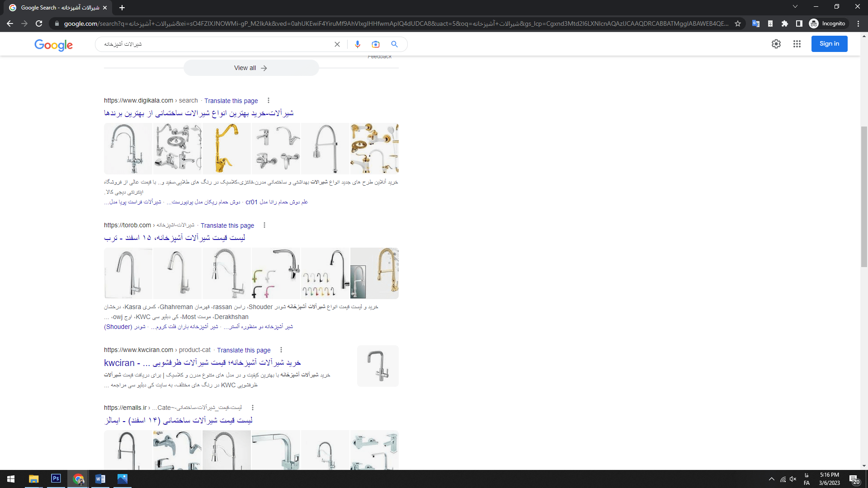Toggle the browser side panel icon
The width and height of the screenshot is (868, 488).
[799, 23]
